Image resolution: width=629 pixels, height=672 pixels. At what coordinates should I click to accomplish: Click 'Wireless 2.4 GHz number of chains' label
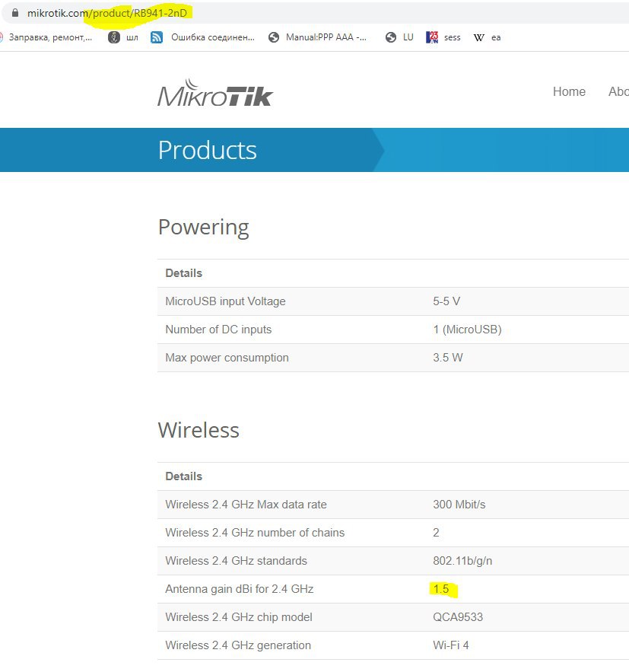point(255,533)
